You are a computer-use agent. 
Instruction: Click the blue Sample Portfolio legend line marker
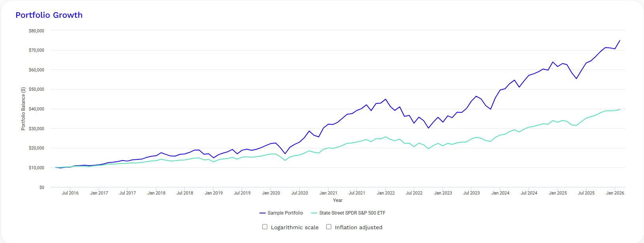pyautogui.click(x=262, y=213)
